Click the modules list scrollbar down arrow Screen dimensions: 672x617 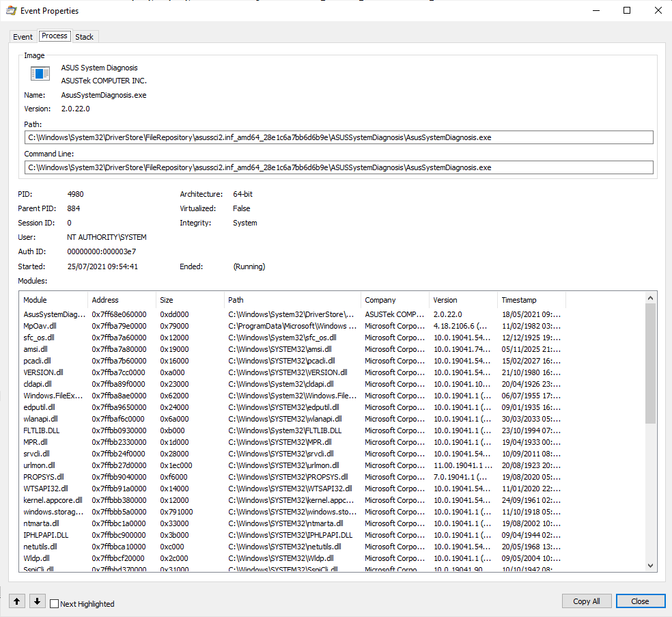point(650,566)
